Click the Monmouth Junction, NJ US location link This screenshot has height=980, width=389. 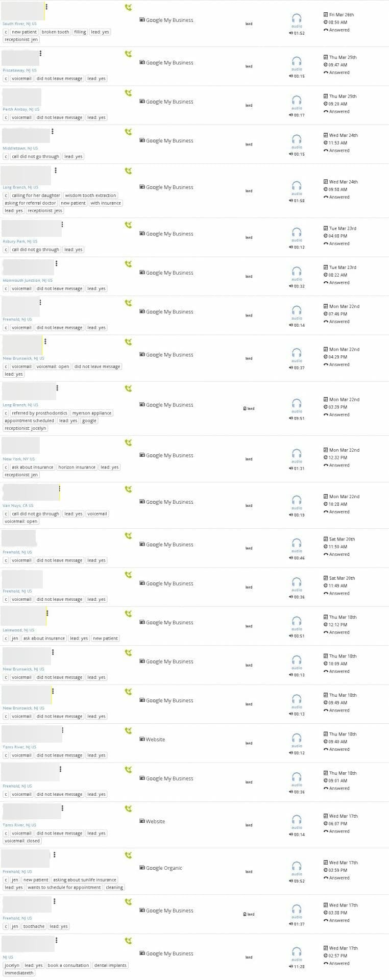(28, 280)
